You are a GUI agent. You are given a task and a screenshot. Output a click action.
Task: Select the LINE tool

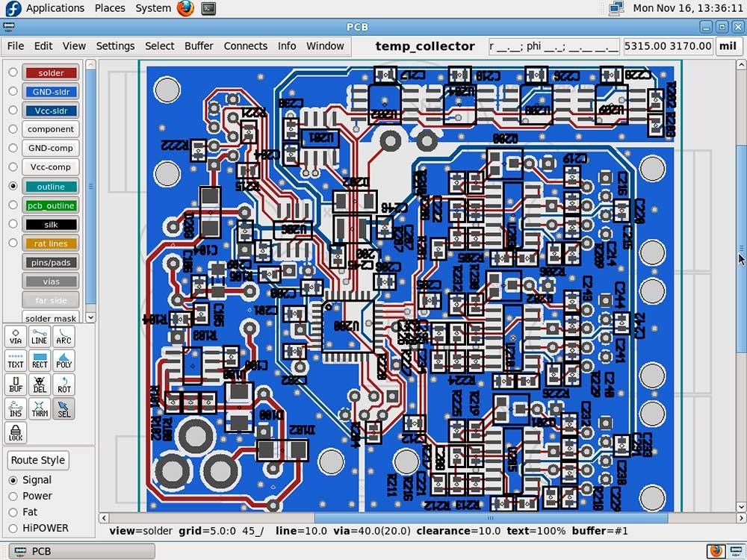coord(40,336)
